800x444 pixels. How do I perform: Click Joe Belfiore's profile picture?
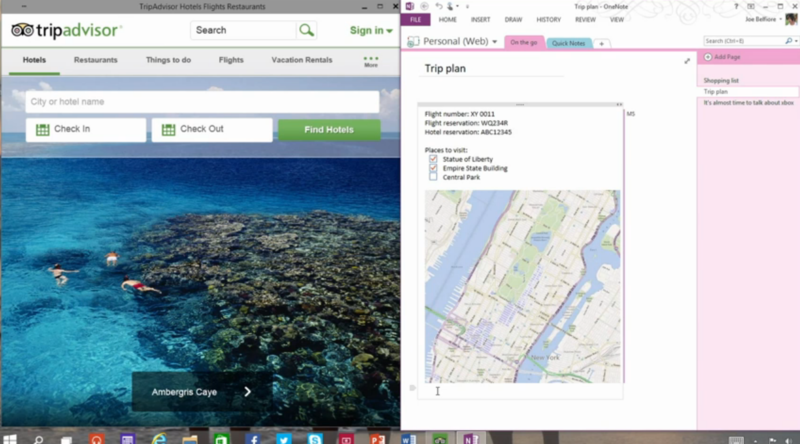(x=791, y=19)
